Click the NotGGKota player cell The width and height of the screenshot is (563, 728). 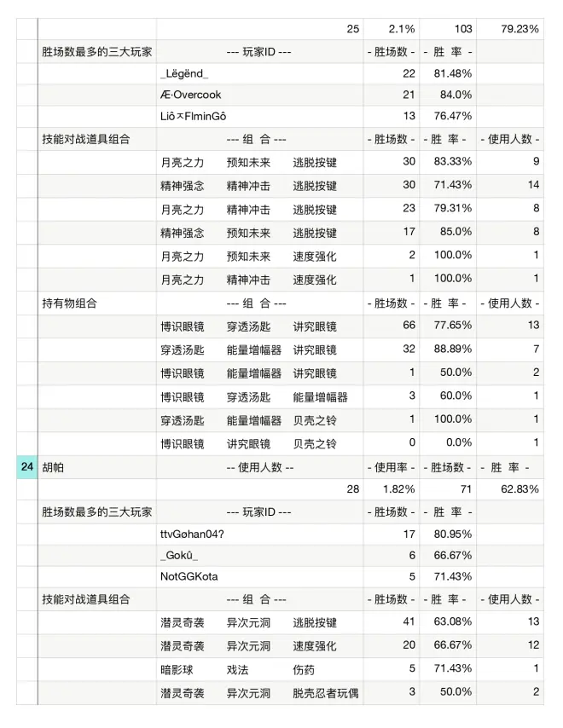(189, 576)
